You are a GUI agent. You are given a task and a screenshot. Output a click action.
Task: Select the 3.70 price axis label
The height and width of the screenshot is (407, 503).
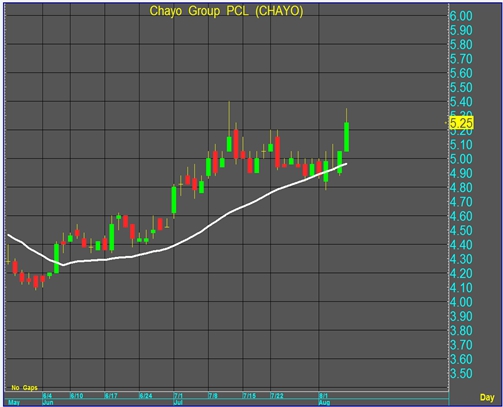pyautogui.click(x=461, y=345)
